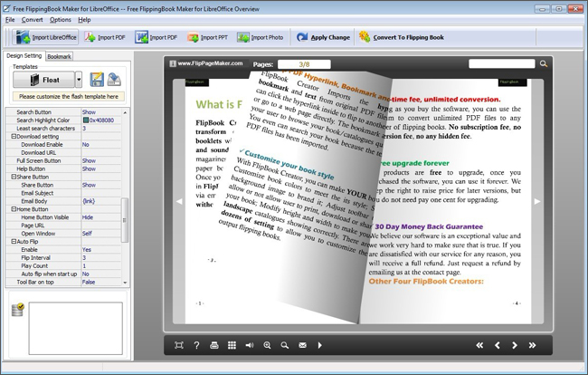Click the search magnifier icon
Viewport: 588px width, 375px height.
(x=544, y=63)
